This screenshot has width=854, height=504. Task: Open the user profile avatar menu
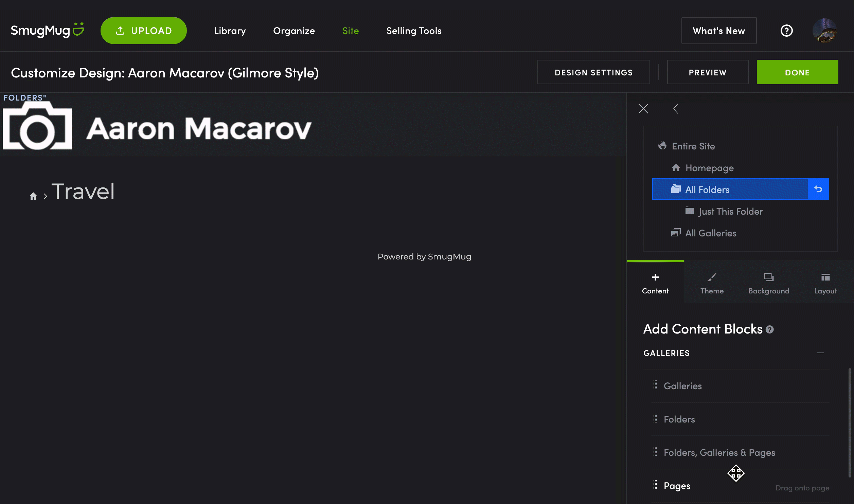pyautogui.click(x=824, y=31)
